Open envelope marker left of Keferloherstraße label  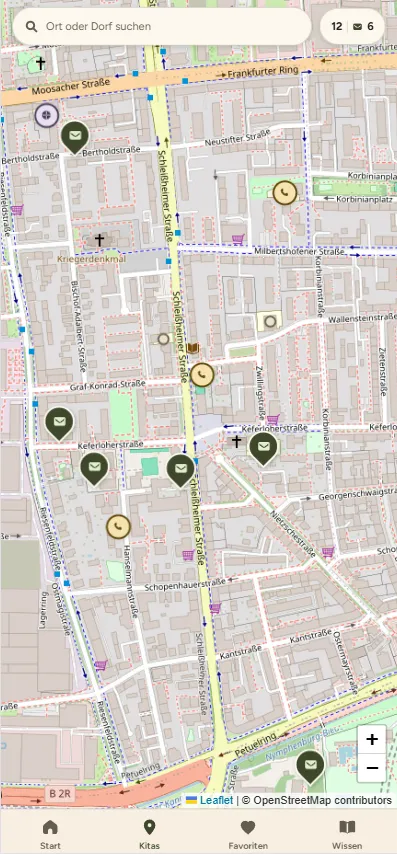(x=59, y=423)
